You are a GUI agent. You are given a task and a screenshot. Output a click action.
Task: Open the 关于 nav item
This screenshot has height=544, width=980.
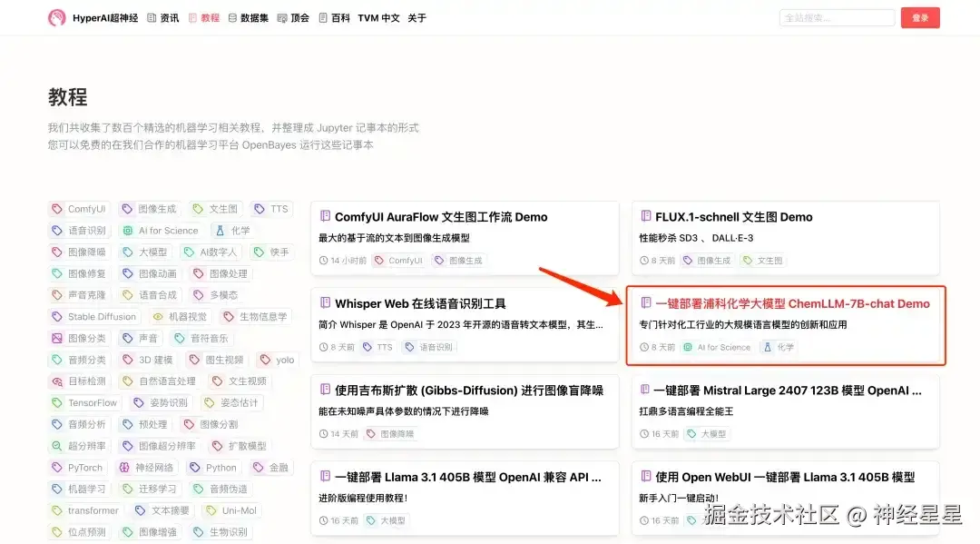[416, 18]
